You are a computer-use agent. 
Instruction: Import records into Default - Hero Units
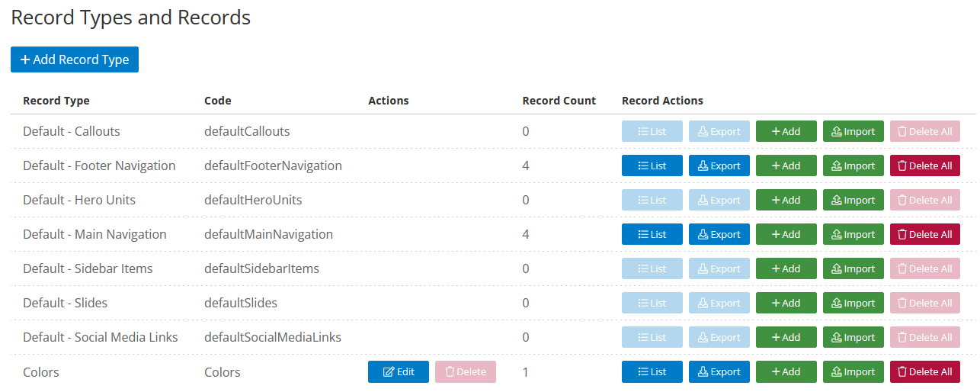[853, 200]
